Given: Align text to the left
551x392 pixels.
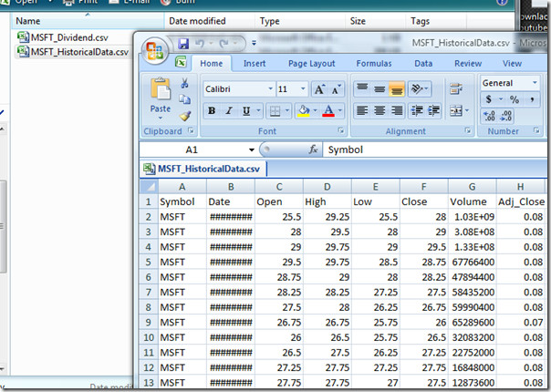Looking at the screenshot, I should (x=362, y=110).
